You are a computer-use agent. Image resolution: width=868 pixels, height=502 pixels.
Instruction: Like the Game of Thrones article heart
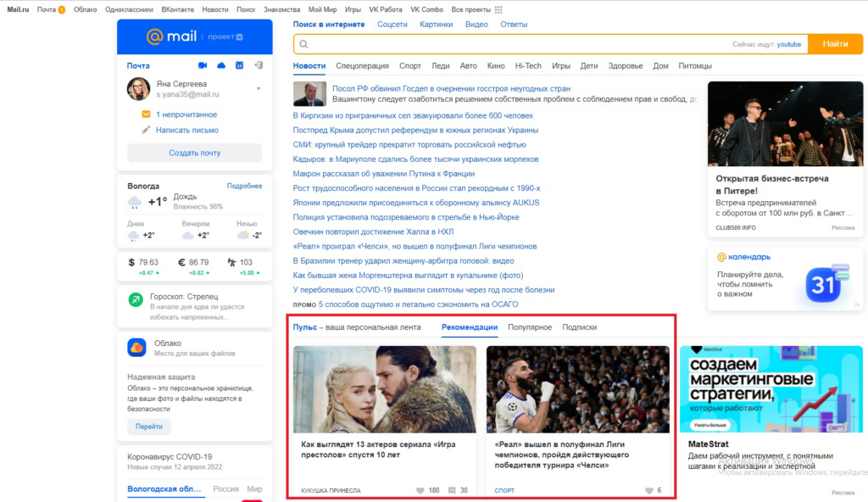[x=420, y=490]
